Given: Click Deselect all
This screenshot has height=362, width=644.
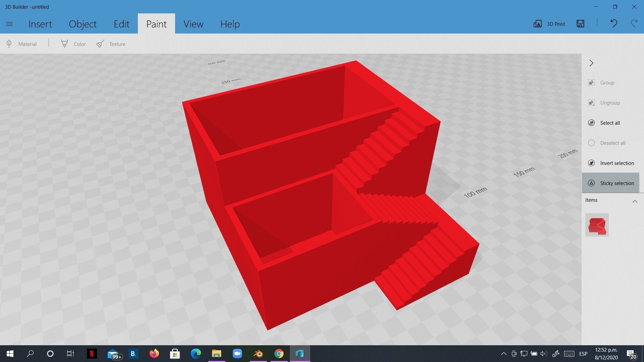Looking at the screenshot, I should coord(610,143).
